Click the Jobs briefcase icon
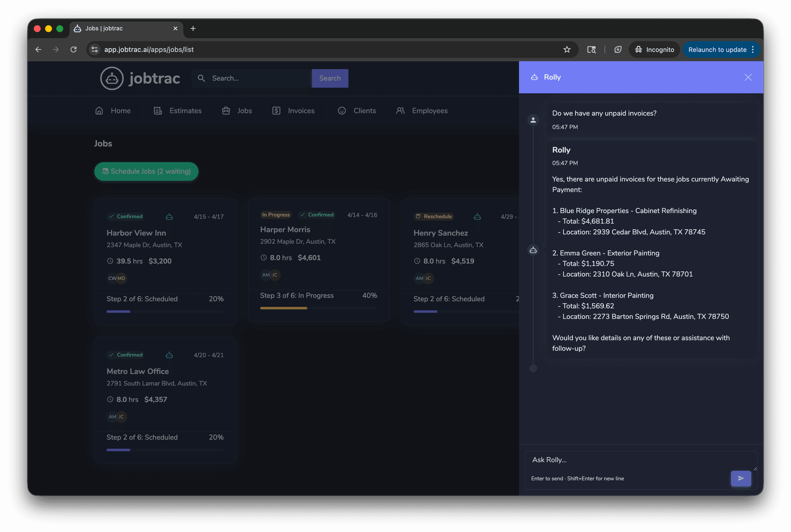The height and width of the screenshot is (532, 791). coord(226,111)
